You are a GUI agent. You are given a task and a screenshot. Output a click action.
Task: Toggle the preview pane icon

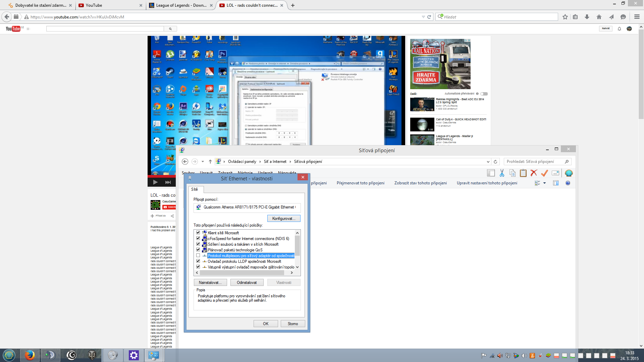[555, 183]
